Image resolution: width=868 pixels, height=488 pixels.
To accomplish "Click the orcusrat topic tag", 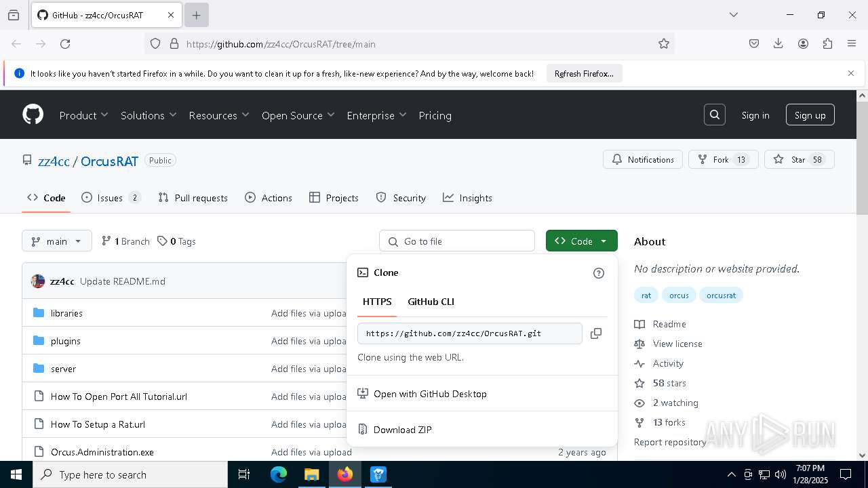I will pos(721,296).
